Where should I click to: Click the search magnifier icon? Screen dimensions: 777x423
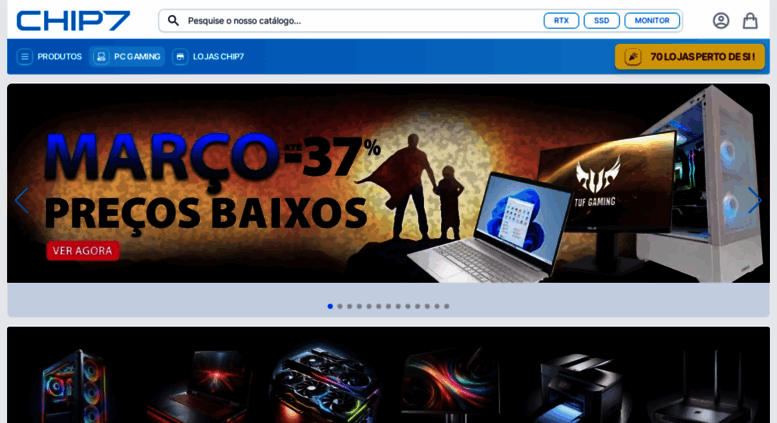[173, 21]
